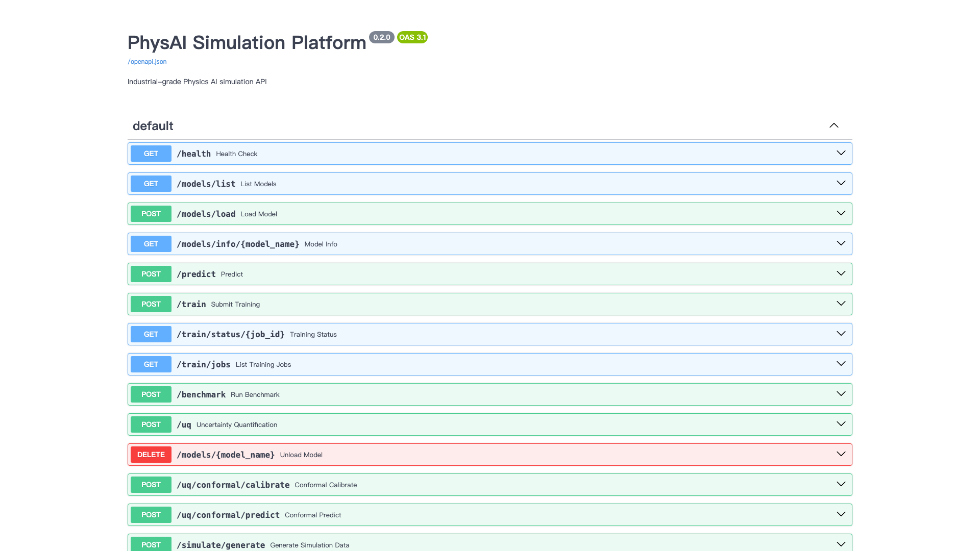Viewport: 980px width, 551px height.
Task: Click the Load Model summary text
Action: coord(259,214)
